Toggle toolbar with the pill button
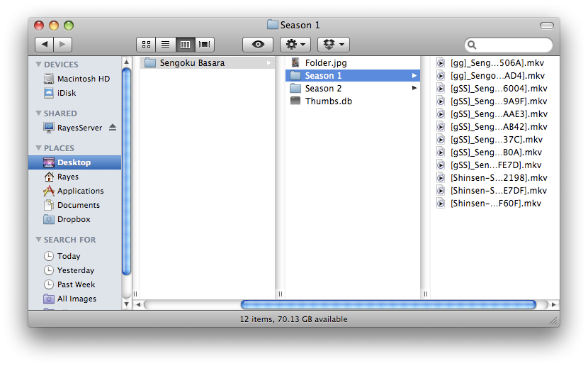 pyautogui.click(x=546, y=25)
